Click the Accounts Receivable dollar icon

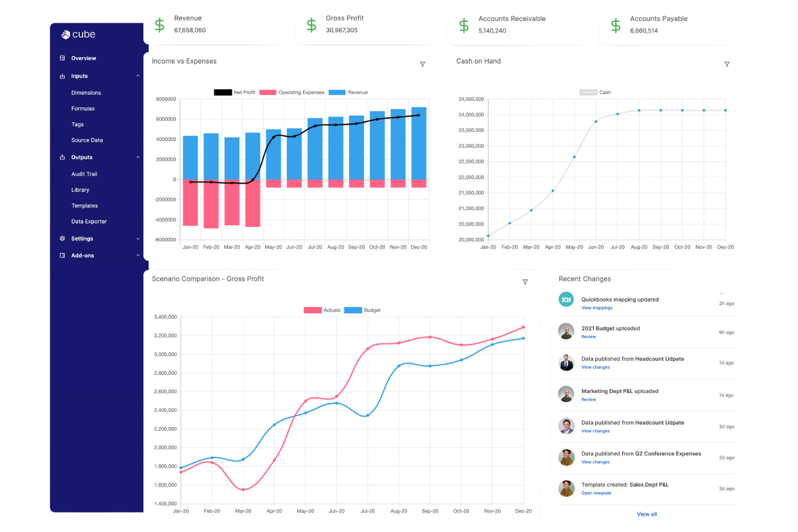(x=464, y=25)
